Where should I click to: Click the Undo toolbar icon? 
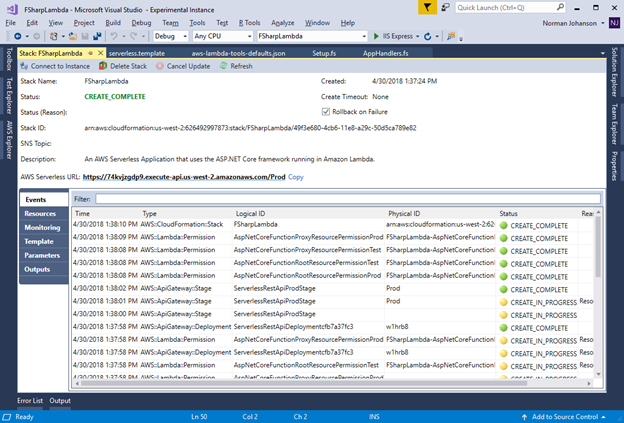pyautogui.click(x=114, y=36)
